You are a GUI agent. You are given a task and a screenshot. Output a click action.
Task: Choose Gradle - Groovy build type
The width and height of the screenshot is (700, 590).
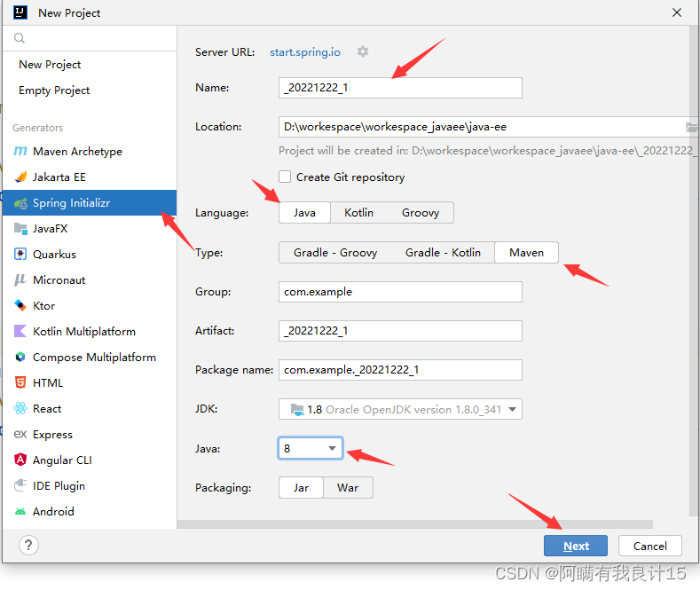pyautogui.click(x=335, y=253)
